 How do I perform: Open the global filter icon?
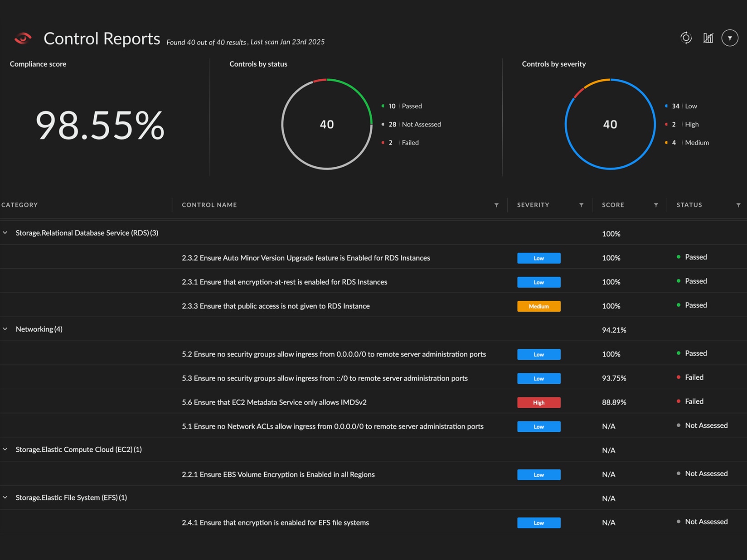click(730, 38)
